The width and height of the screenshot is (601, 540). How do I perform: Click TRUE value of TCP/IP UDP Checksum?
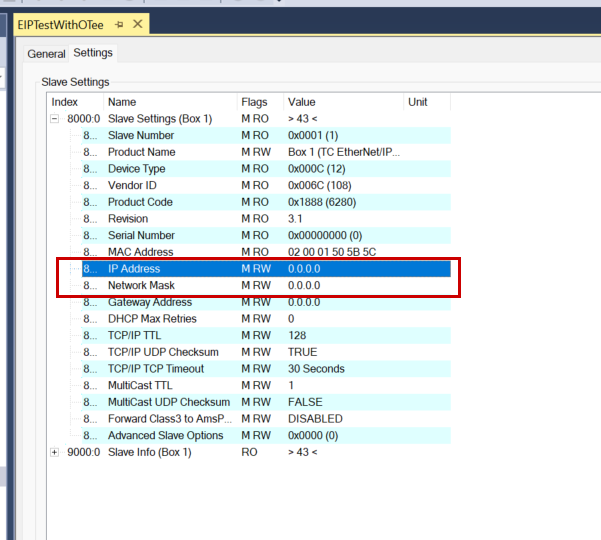tap(302, 352)
